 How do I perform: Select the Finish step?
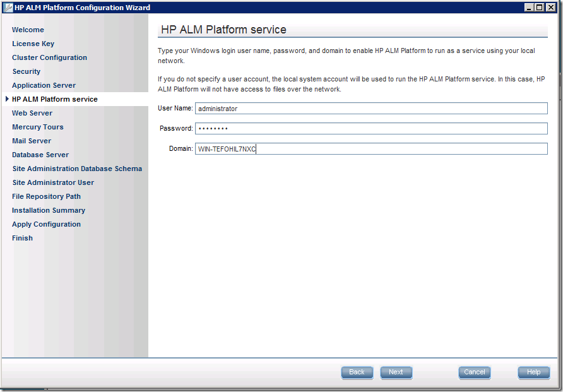point(22,239)
